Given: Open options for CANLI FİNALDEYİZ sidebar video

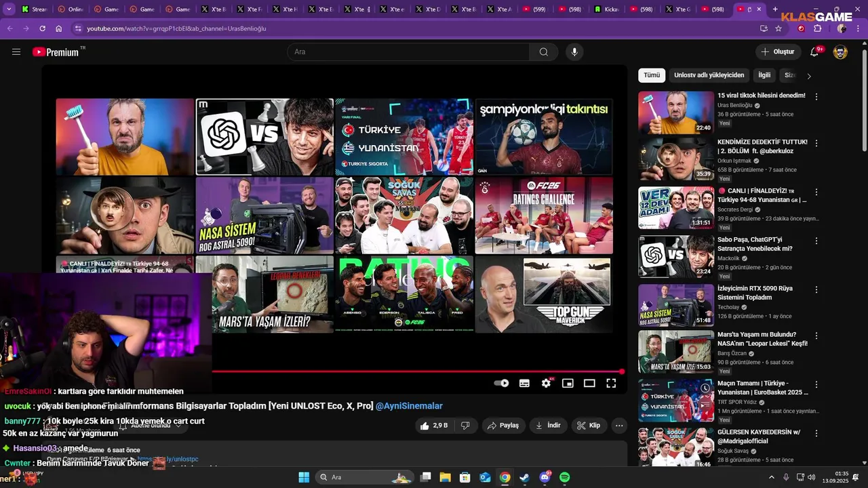Looking at the screenshot, I should 816,192.
